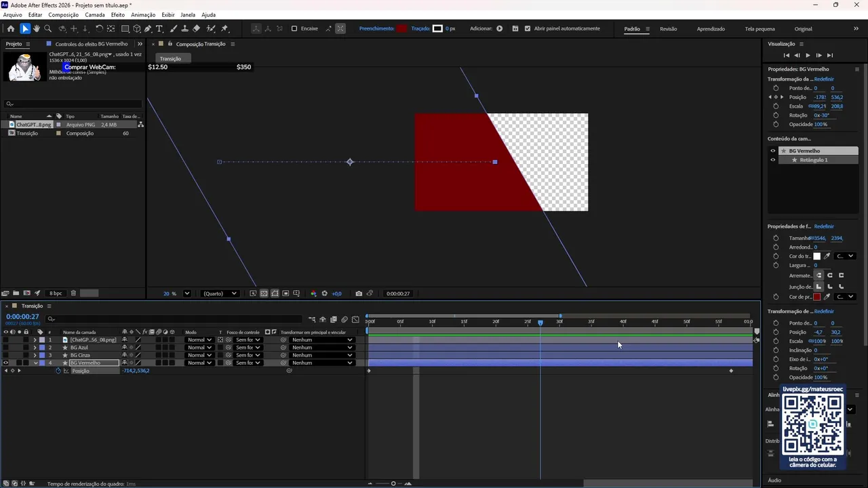Play the preview in Visualização panel

[x=808, y=55]
